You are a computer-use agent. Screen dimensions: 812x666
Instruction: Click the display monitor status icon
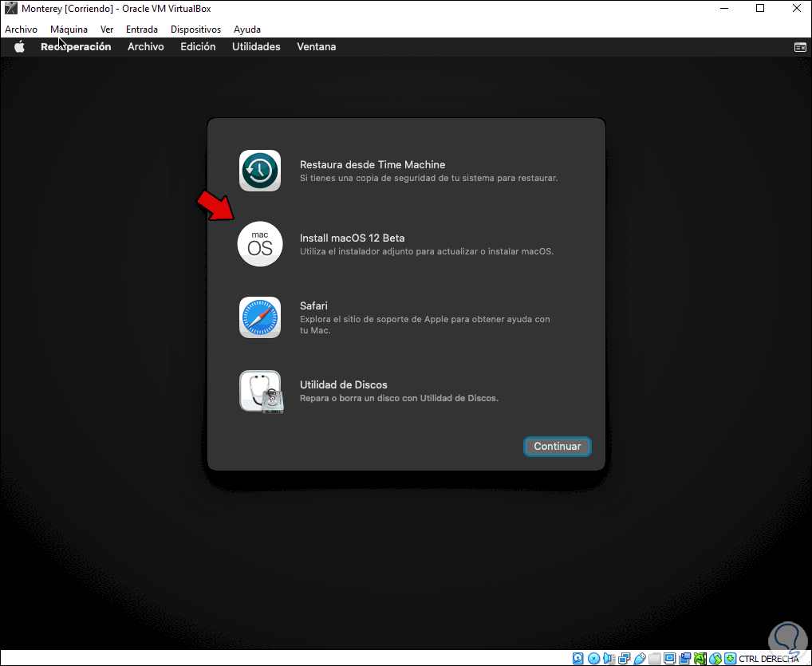click(x=669, y=658)
